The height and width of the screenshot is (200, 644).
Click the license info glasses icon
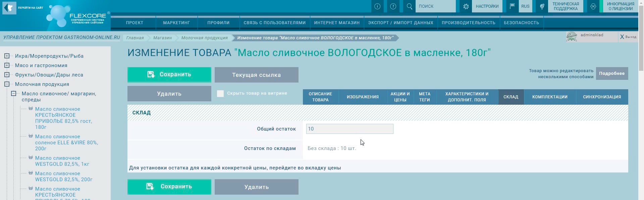tap(593, 6)
